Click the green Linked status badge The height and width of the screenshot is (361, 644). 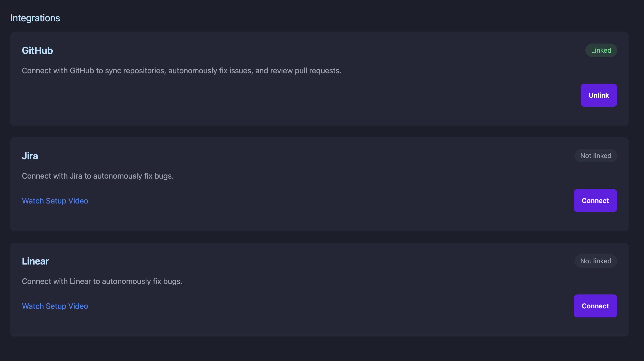601,50
